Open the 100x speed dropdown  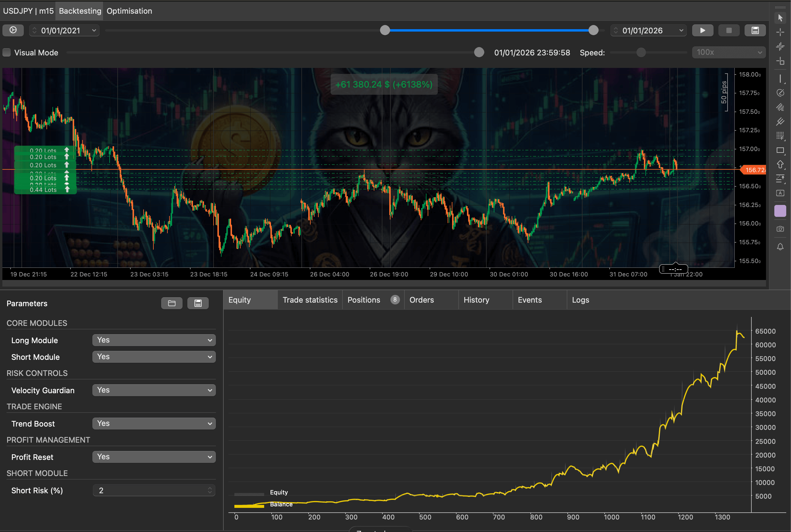[728, 52]
